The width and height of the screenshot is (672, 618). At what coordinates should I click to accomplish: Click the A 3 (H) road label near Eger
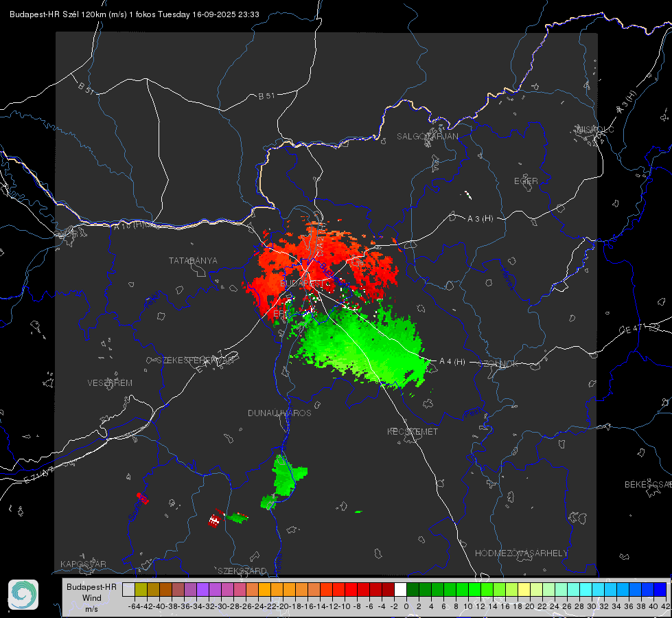[x=480, y=219]
